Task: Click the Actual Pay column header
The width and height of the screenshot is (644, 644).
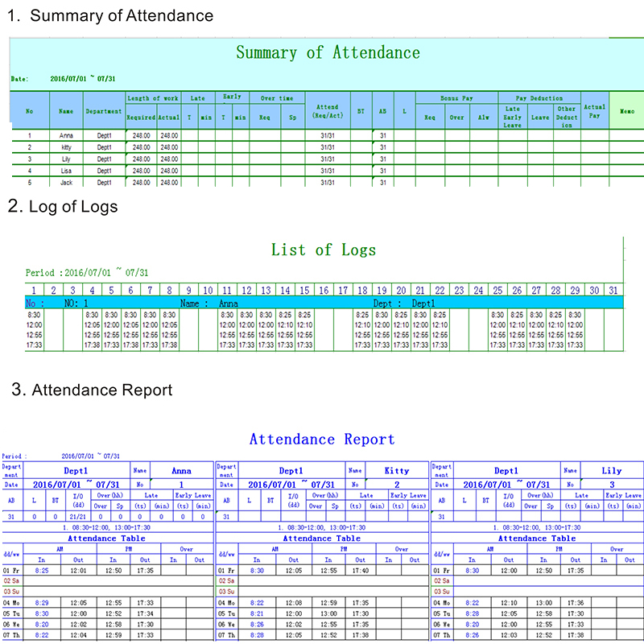Action: (x=594, y=111)
